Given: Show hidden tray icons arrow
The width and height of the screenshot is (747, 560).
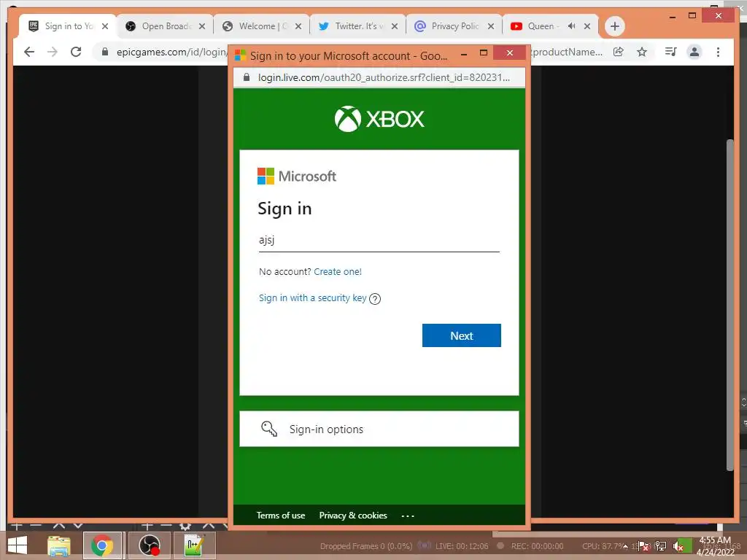Looking at the screenshot, I should tap(625, 546).
